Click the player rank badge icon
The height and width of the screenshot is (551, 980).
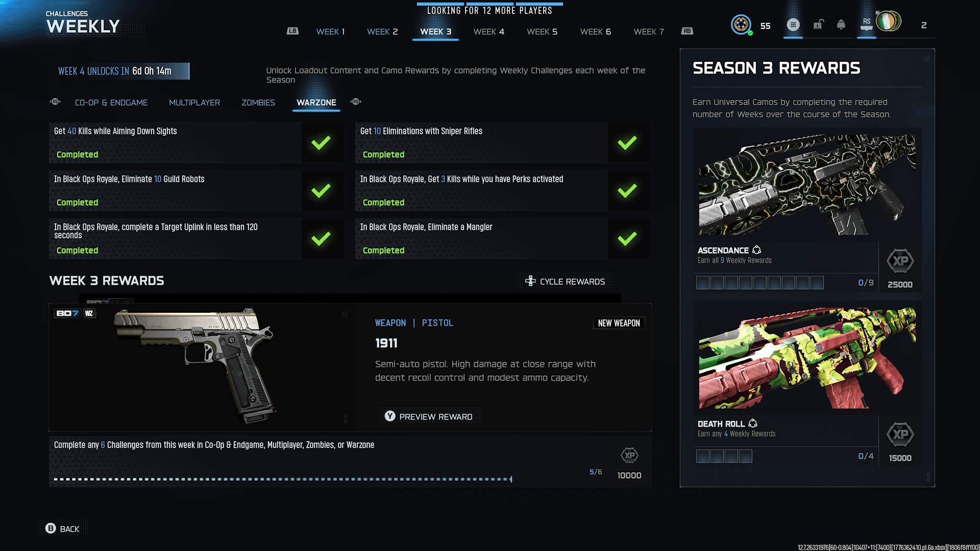pyautogui.click(x=741, y=24)
